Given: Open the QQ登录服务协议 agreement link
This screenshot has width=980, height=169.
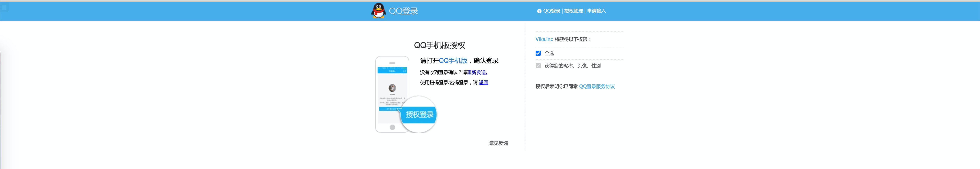Looking at the screenshot, I should point(597,86).
